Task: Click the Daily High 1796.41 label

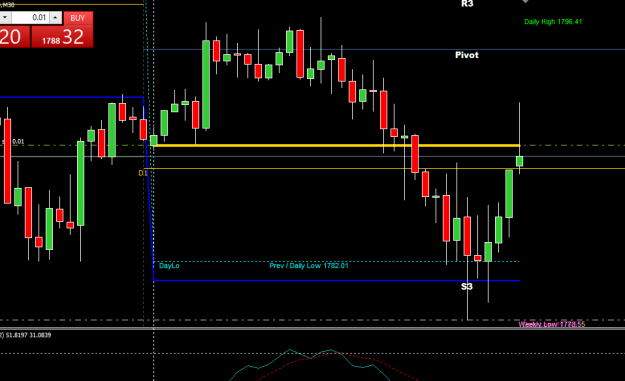Action: [553, 22]
